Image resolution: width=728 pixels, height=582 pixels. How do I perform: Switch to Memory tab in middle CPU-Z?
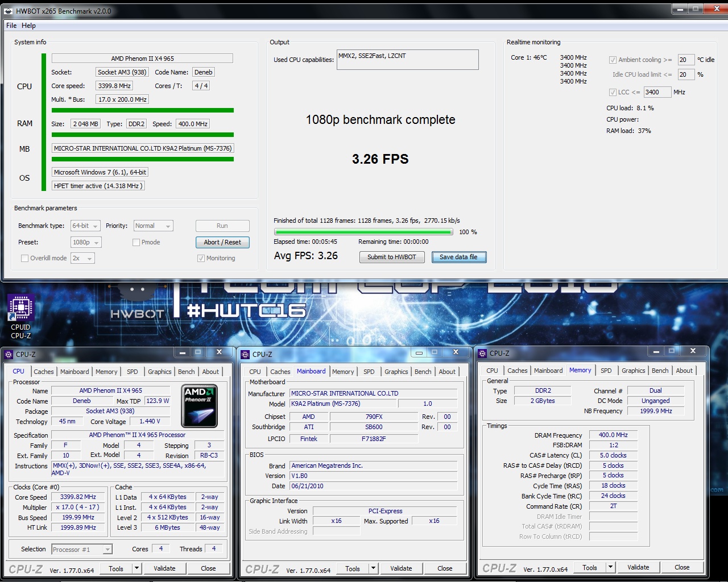(343, 372)
